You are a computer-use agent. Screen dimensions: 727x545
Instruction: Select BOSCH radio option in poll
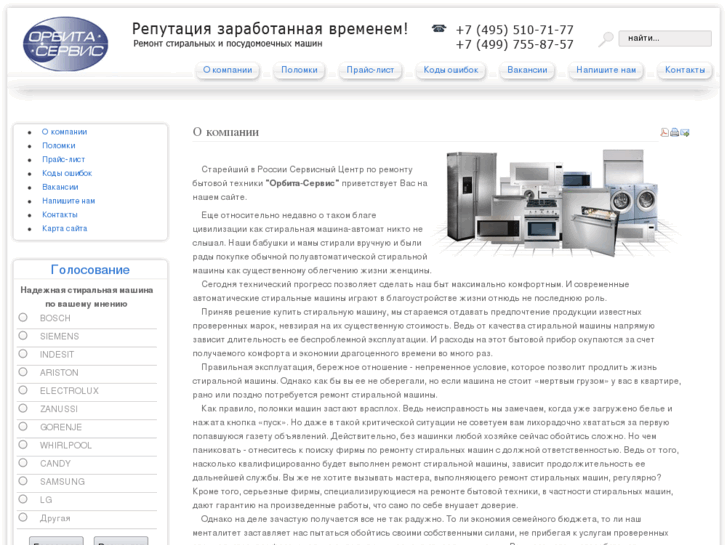tap(23, 317)
